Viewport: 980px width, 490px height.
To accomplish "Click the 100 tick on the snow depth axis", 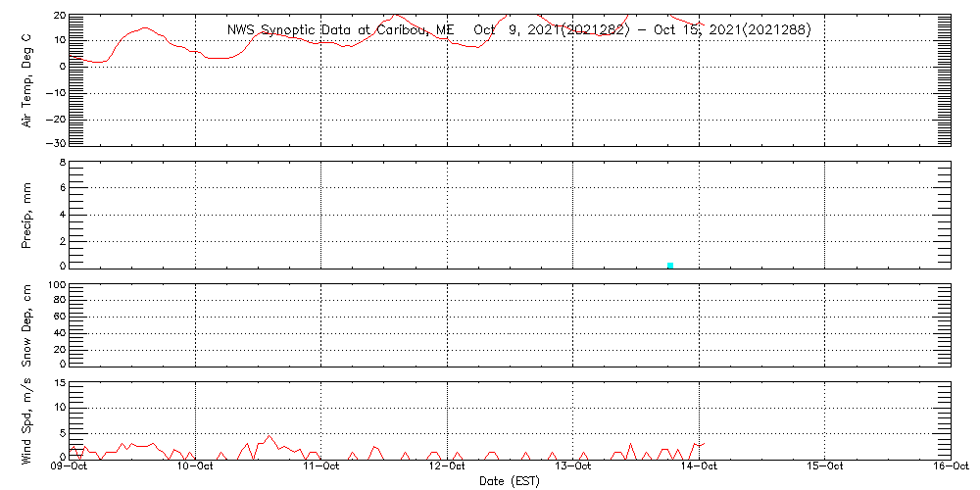I will [x=56, y=285].
